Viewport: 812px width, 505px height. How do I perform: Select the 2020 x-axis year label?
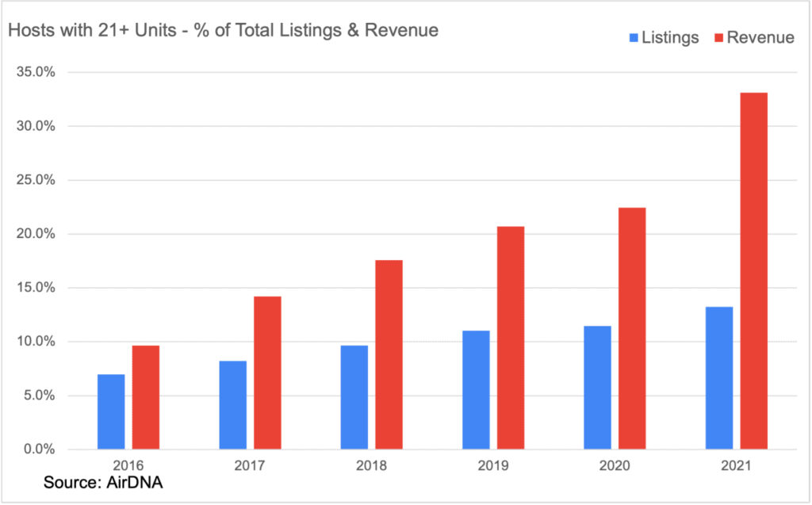point(615,465)
